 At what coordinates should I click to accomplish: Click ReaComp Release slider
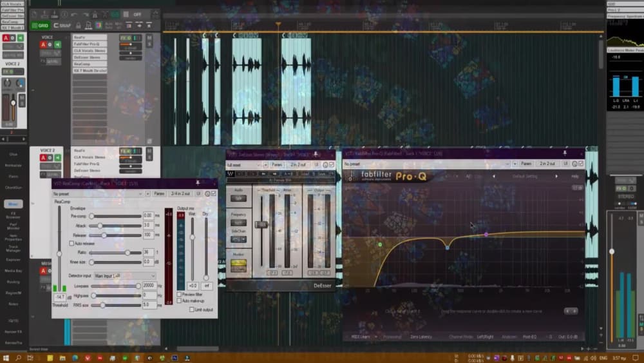[115, 235]
